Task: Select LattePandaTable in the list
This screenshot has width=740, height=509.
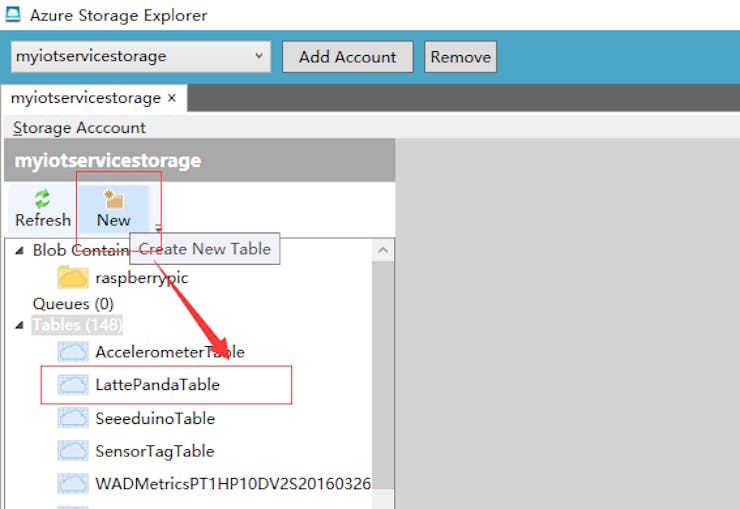Action: click(x=157, y=384)
